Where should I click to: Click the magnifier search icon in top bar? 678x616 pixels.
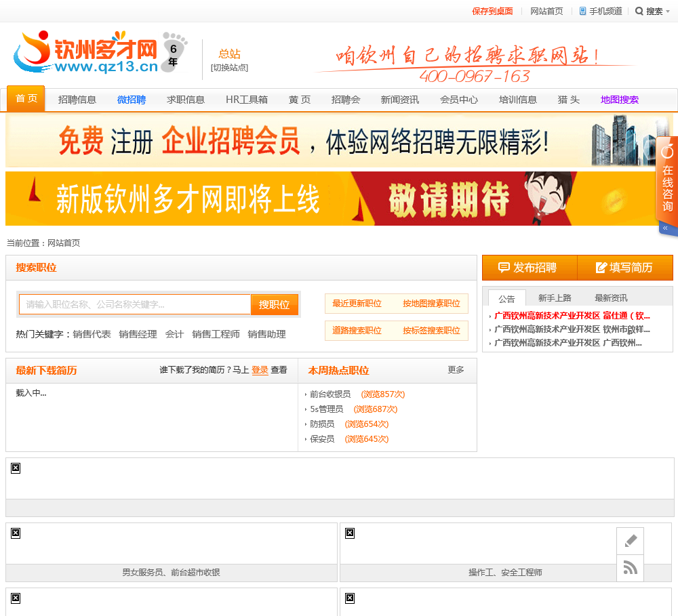click(x=639, y=12)
